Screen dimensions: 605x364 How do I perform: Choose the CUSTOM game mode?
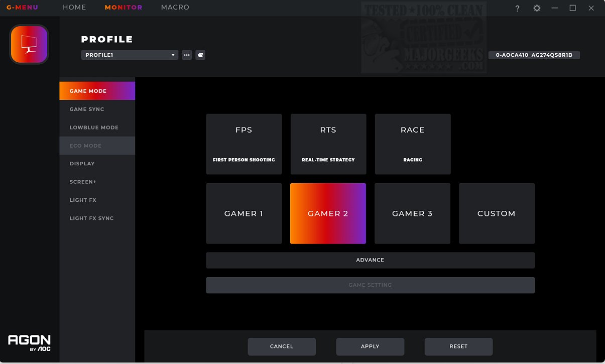(497, 213)
